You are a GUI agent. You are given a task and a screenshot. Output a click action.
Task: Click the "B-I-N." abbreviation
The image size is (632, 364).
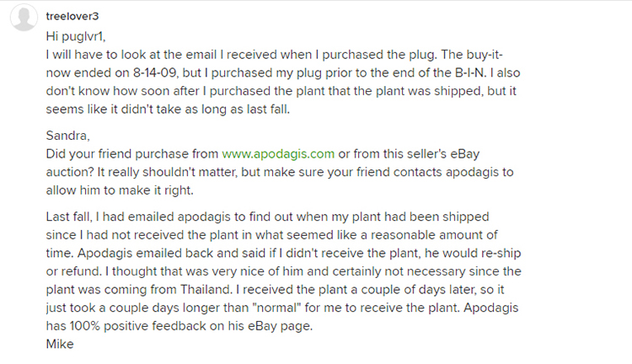click(x=471, y=73)
